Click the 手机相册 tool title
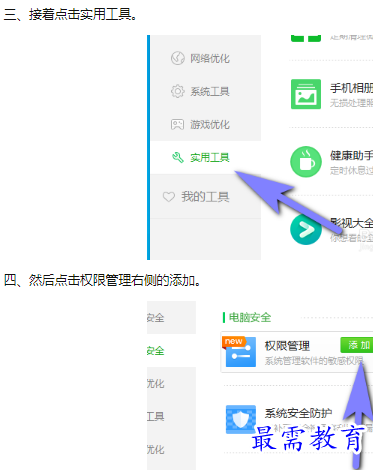This screenshot has height=470, width=373. [351, 88]
